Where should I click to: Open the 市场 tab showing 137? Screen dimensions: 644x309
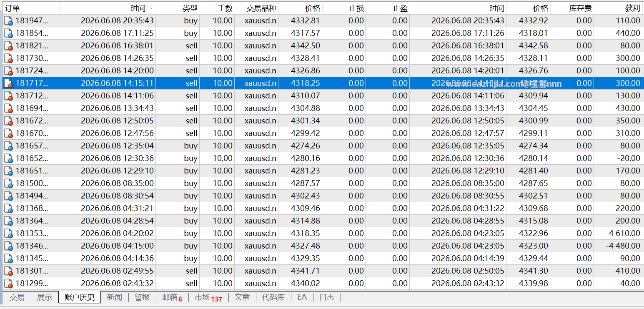pos(208,298)
